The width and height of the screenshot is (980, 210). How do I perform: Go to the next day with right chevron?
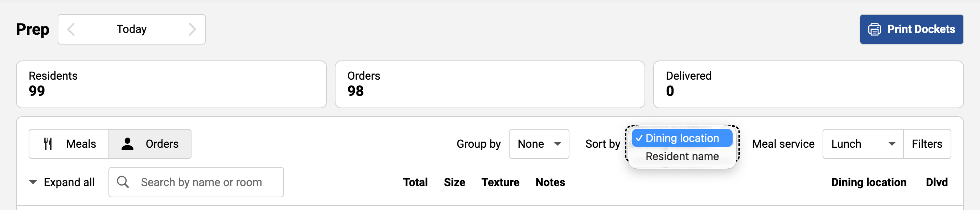(192, 29)
